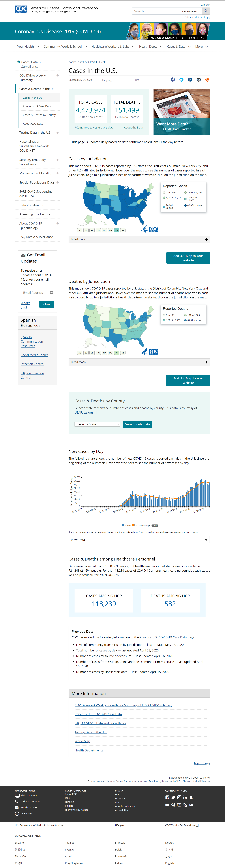Open Healthcare Workers & Labs nav menu
Viewport: 225px width, 868px height.
click(113, 47)
